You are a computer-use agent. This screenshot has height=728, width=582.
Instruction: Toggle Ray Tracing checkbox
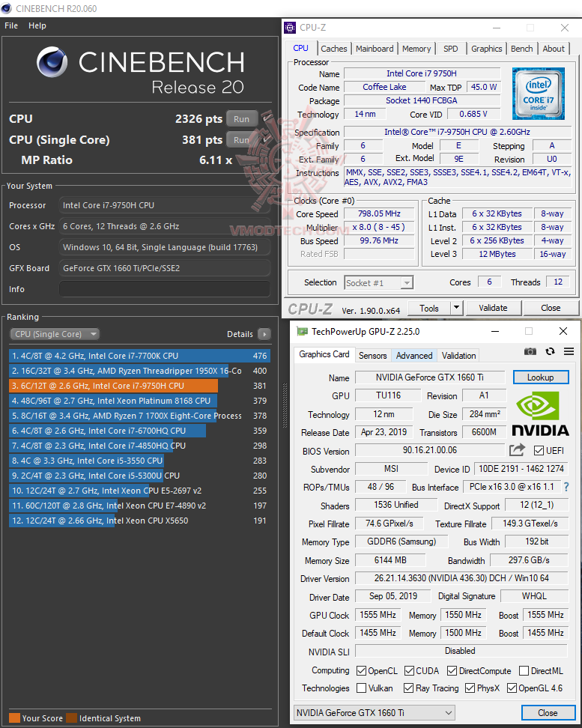click(409, 688)
